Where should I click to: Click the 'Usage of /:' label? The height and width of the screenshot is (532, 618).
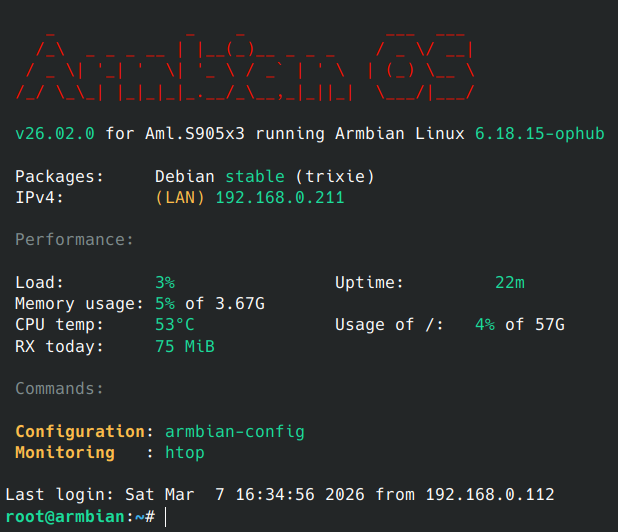389,325
